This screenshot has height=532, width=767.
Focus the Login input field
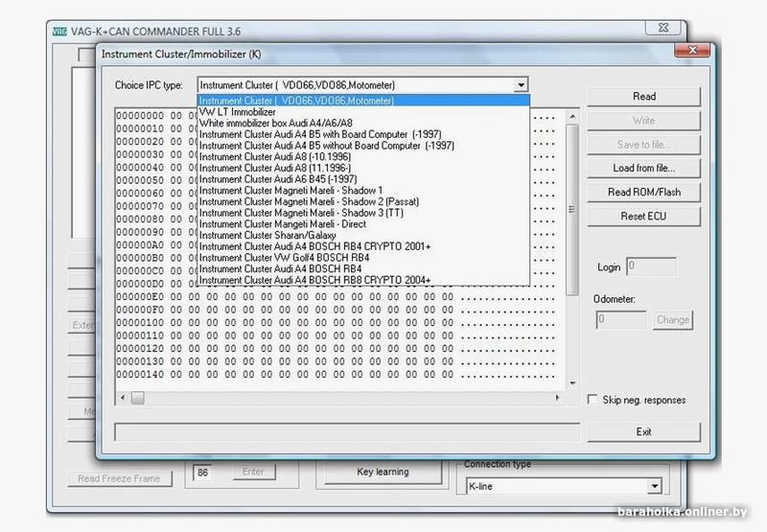652,266
